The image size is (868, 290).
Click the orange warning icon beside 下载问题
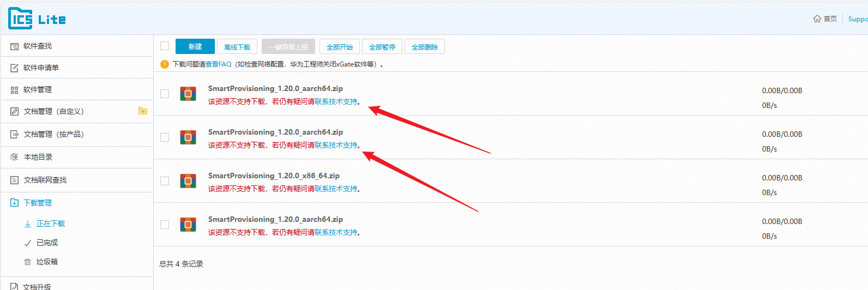[165, 64]
